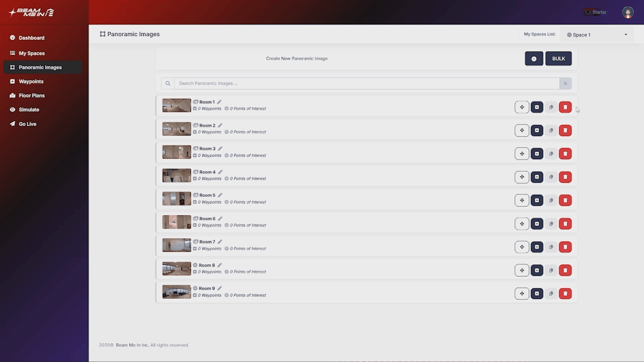This screenshot has width=644, height=362.
Task: Open Room 1 panorama thumbnail
Action: (x=176, y=105)
